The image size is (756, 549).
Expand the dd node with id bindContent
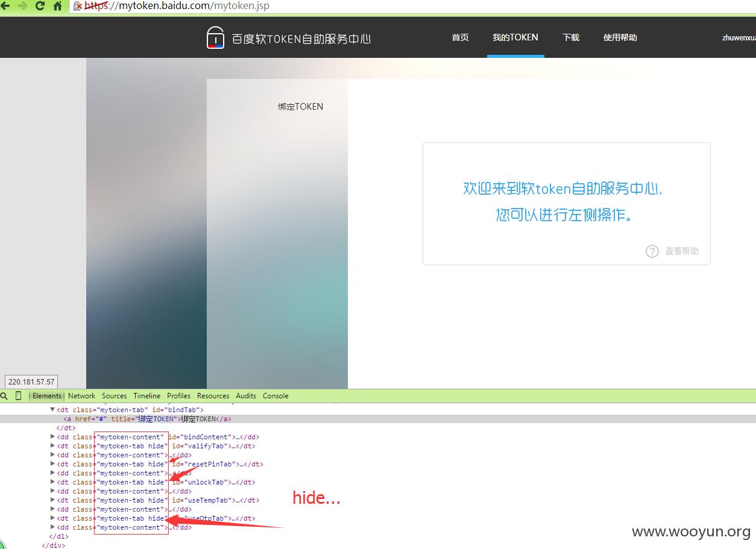point(52,437)
